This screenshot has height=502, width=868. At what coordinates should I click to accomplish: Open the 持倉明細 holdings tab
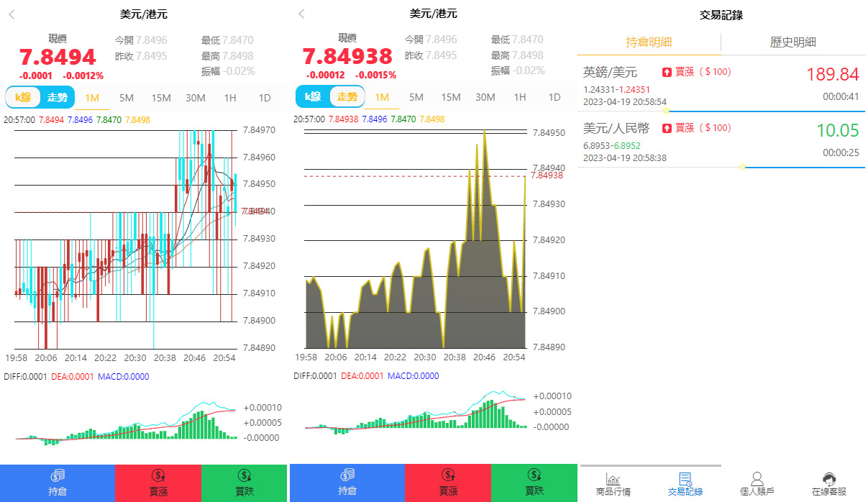649,42
